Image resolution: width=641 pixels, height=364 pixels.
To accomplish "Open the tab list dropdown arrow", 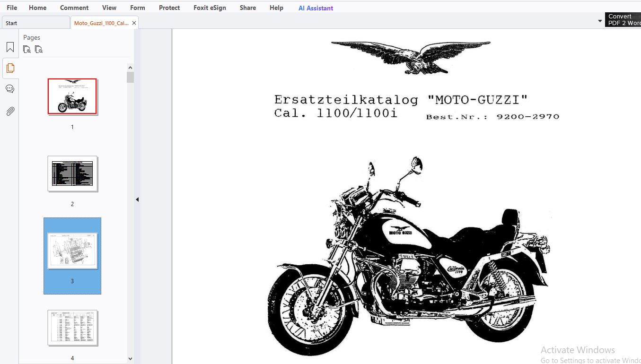I will [x=600, y=21].
